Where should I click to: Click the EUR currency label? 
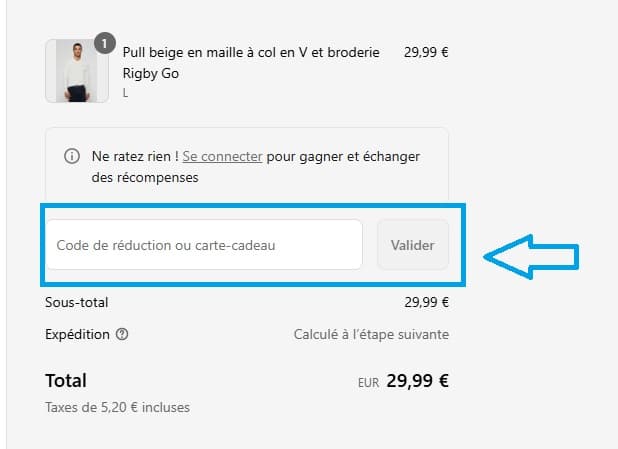[369, 383]
